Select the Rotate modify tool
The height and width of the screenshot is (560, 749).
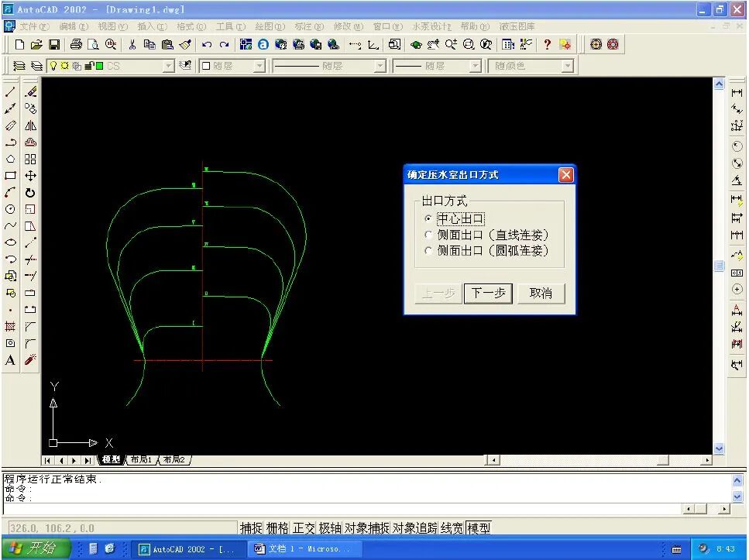click(x=30, y=193)
